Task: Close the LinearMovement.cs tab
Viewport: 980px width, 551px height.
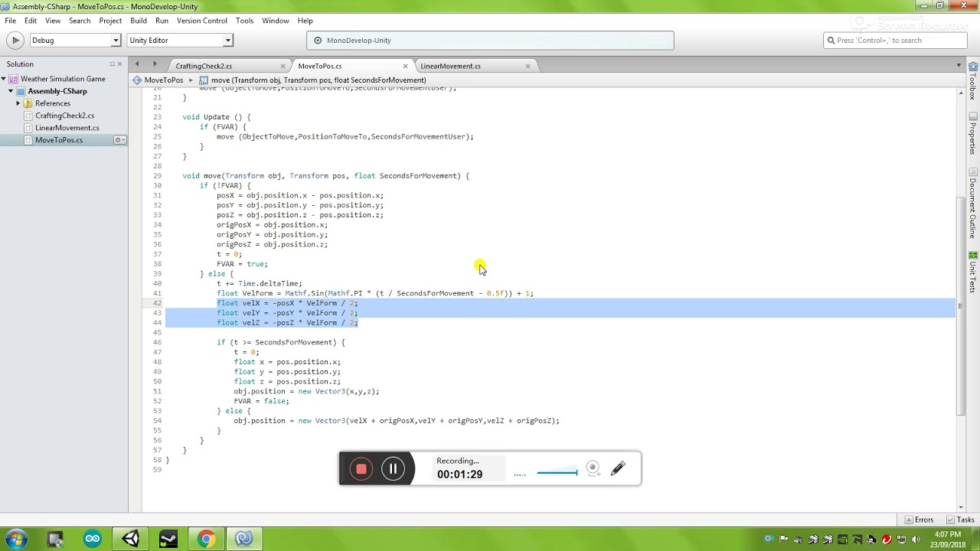Action: 528,66
